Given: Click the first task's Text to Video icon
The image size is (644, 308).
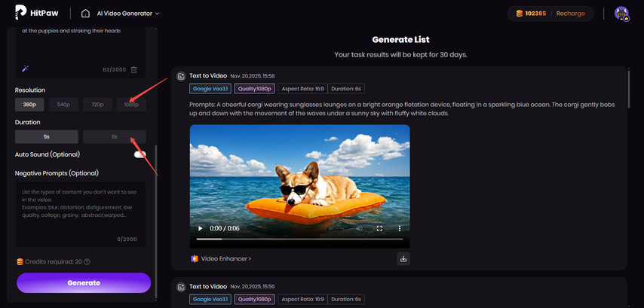Looking at the screenshot, I should coord(181,76).
